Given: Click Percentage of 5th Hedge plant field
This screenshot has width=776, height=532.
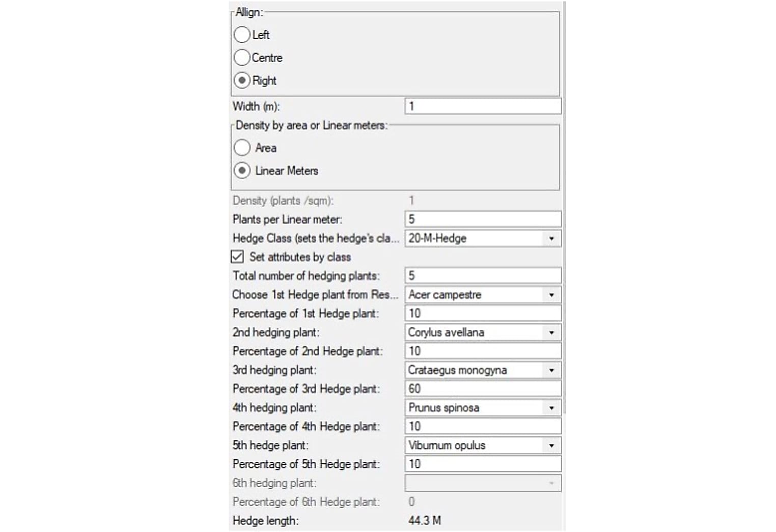Looking at the screenshot, I should (x=483, y=464).
